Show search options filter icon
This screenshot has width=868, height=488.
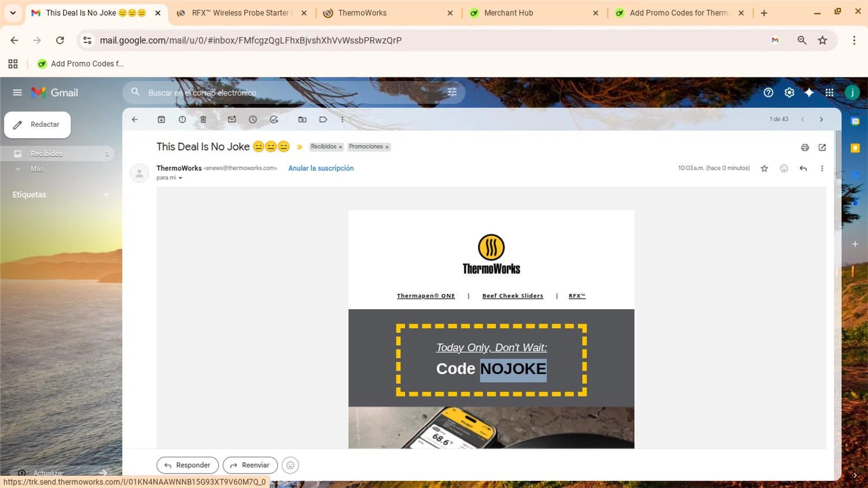point(452,92)
